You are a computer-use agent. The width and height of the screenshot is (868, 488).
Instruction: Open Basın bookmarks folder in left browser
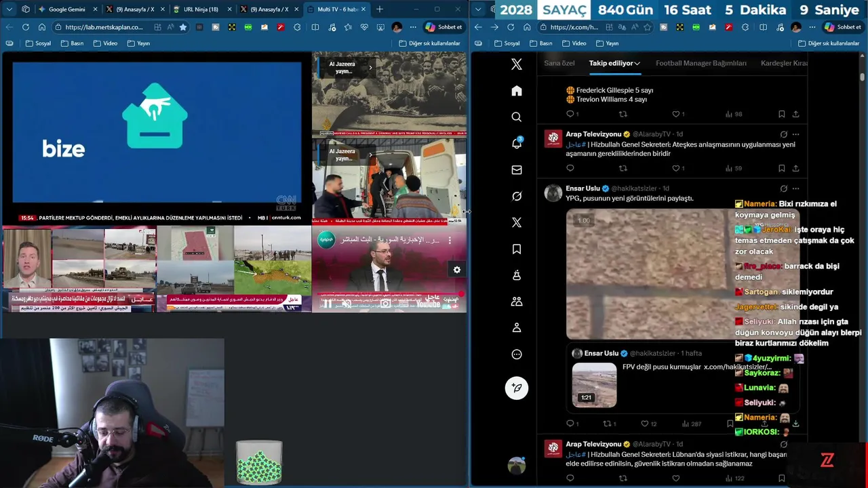(x=72, y=43)
